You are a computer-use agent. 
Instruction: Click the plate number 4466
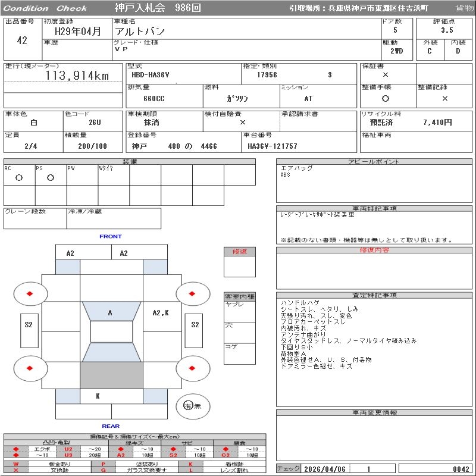(x=209, y=146)
